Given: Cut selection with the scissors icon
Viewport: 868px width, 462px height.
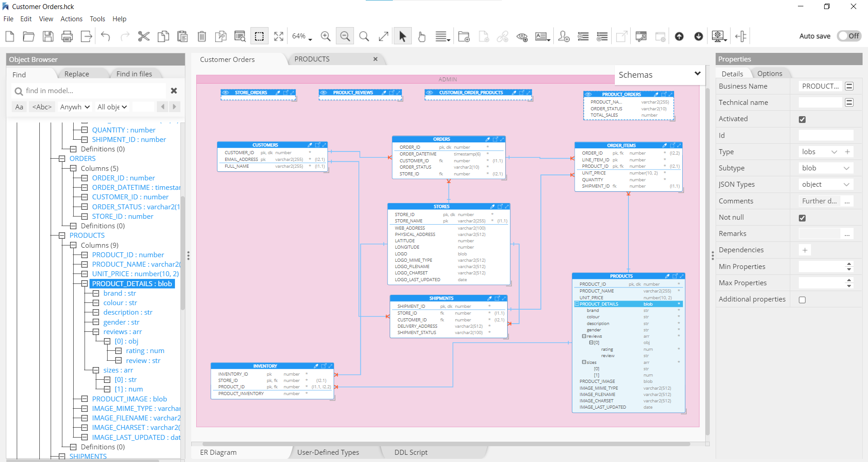Looking at the screenshot, I should pyautogui.click(x=144, y=36).
